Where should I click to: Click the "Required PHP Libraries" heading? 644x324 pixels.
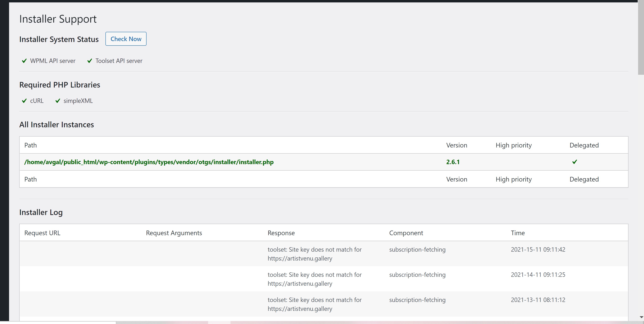click(60, 85)
